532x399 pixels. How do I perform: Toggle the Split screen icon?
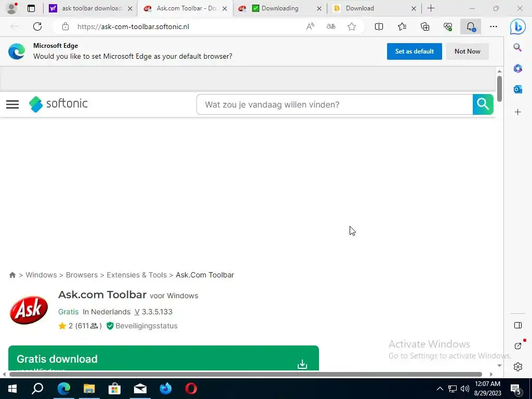[379, 26]
